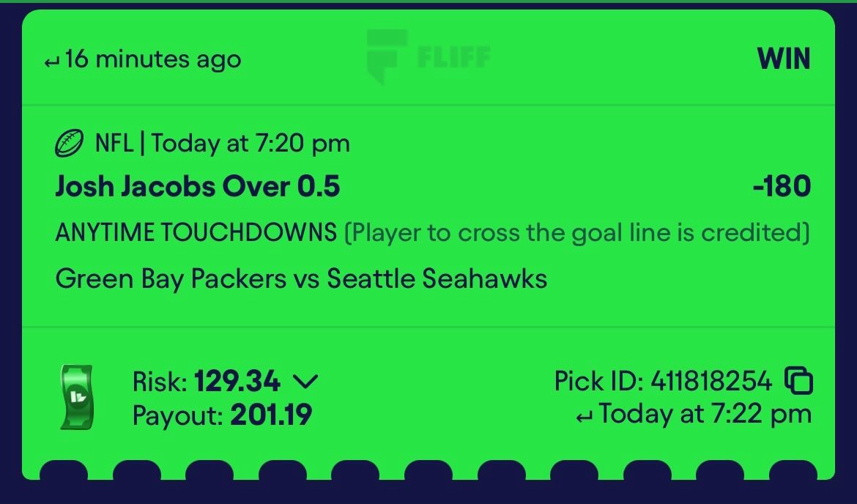Open Green Bay Packers vs Seattle Seahawks matchup
The height and width of the screenshot is (504, 857).
point(301,279)
